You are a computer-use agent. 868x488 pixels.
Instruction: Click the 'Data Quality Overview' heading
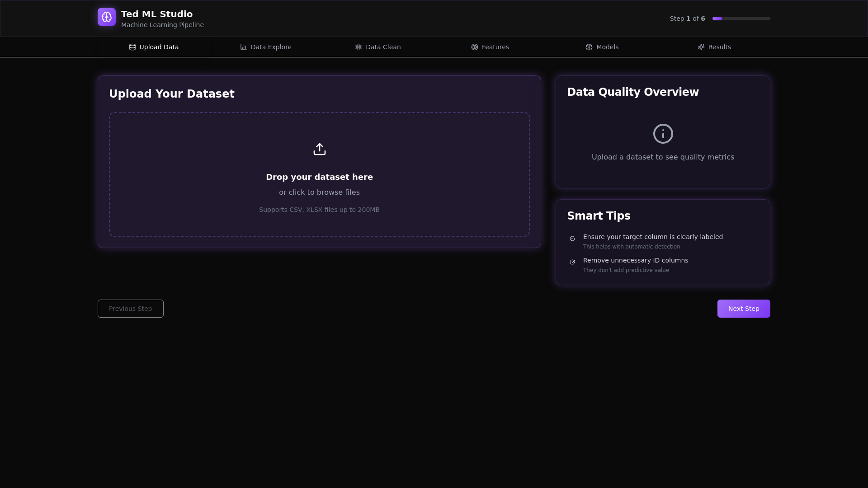633,92
